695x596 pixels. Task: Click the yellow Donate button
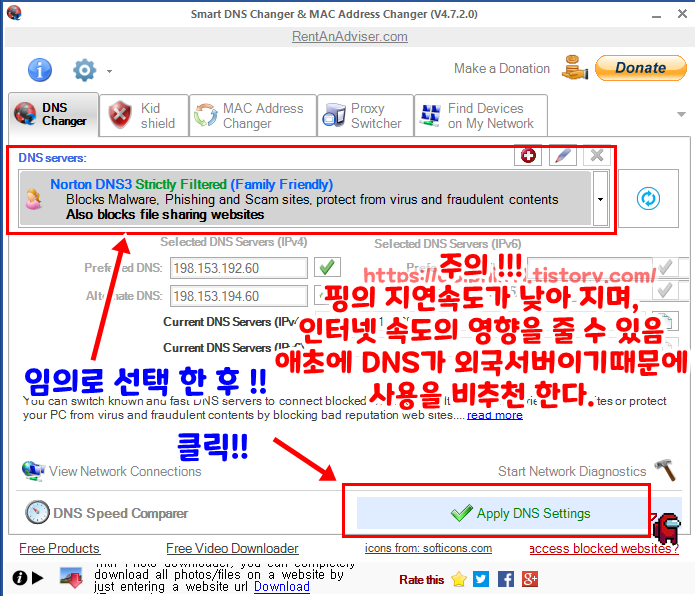(640, 68)
